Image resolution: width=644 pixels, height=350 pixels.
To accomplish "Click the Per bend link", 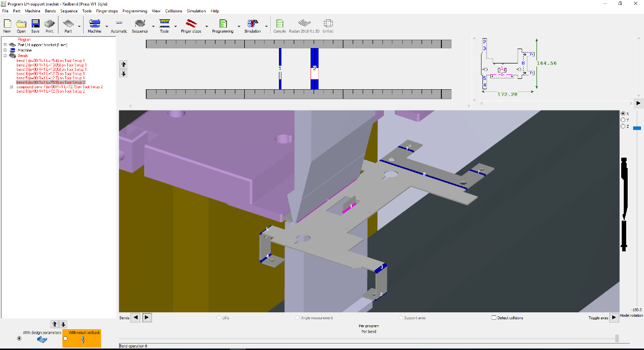I will click(x=369, y=331).
